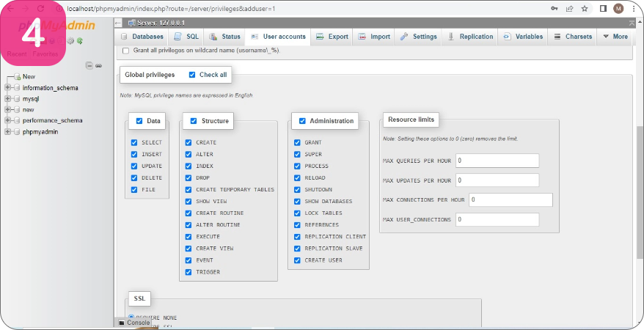Uncheck the SHUTDOWN privilege
Image resolution: width=644 pixels, height=330 pixels.
point(297,190)
